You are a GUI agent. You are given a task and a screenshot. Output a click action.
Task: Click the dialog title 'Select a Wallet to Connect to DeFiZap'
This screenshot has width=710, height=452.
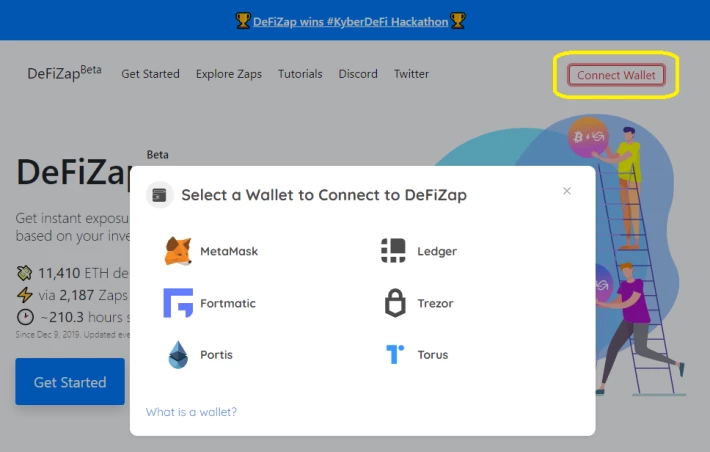[324, 195]
